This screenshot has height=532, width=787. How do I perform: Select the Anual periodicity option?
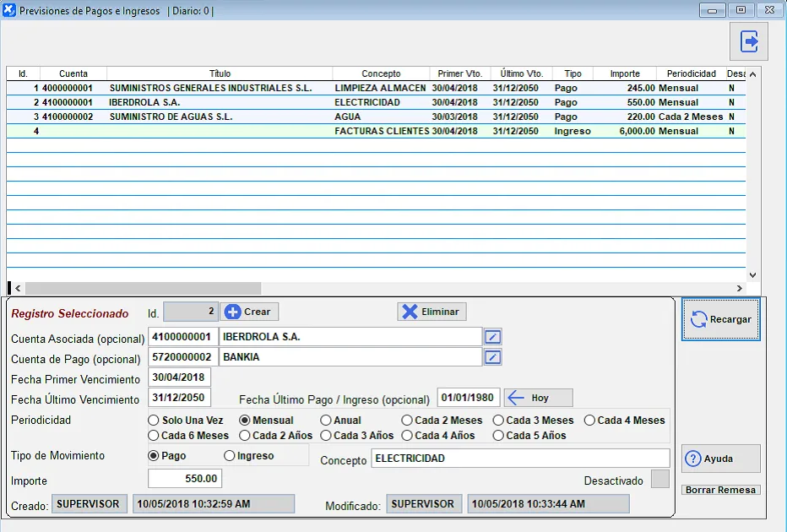[326, 421]
